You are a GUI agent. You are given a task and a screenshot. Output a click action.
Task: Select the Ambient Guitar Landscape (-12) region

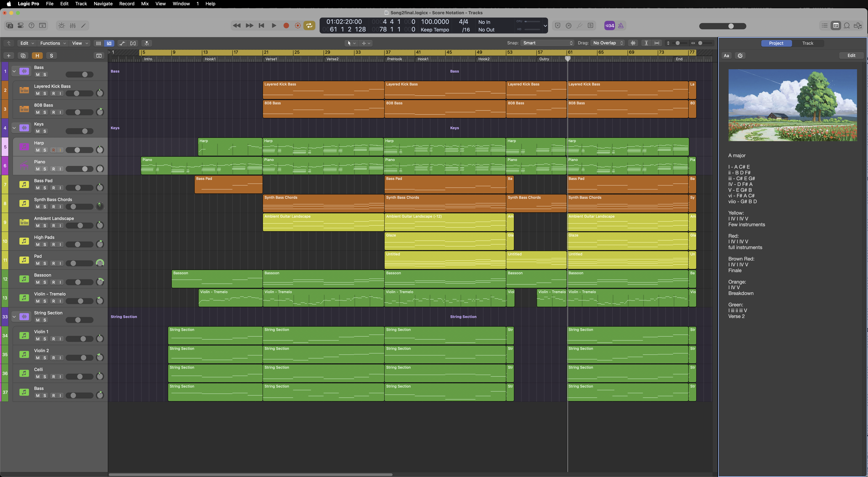[445, 222]
